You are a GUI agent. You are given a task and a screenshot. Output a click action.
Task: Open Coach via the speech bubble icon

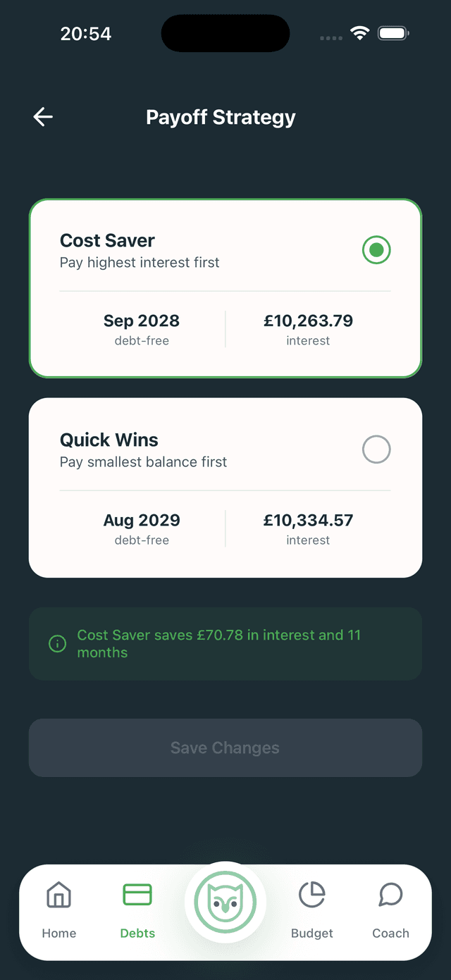[x=390, y=895]
